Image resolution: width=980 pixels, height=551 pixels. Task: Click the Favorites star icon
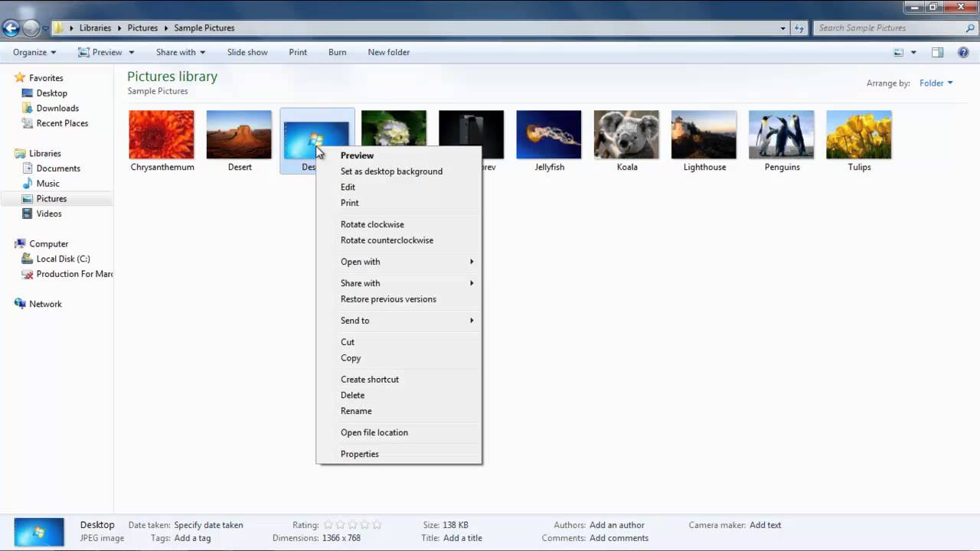pos(20,78)
